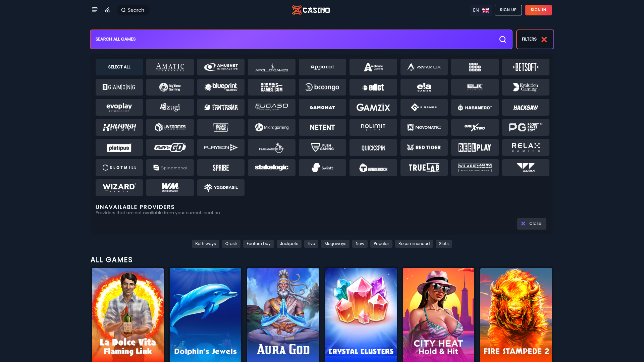Click the SIGN UP button
The height and width of the screenshot is (362, 644).
point(508,10)
